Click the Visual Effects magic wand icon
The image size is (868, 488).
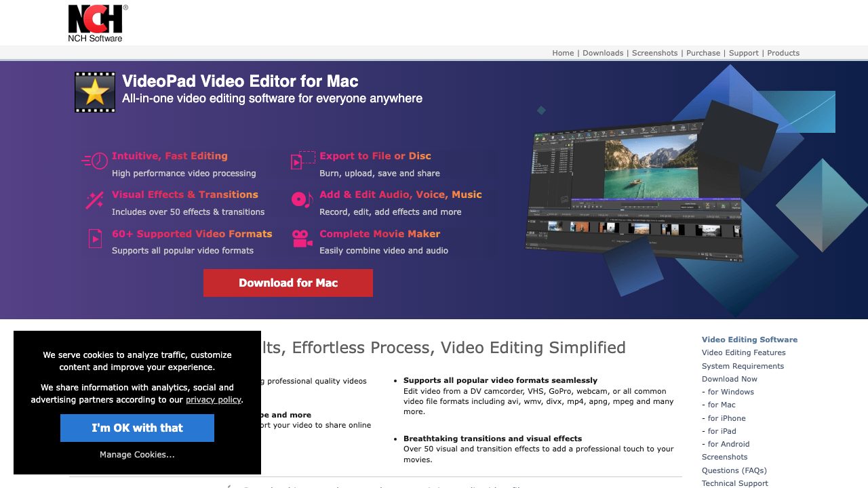[x=94, y=201]
